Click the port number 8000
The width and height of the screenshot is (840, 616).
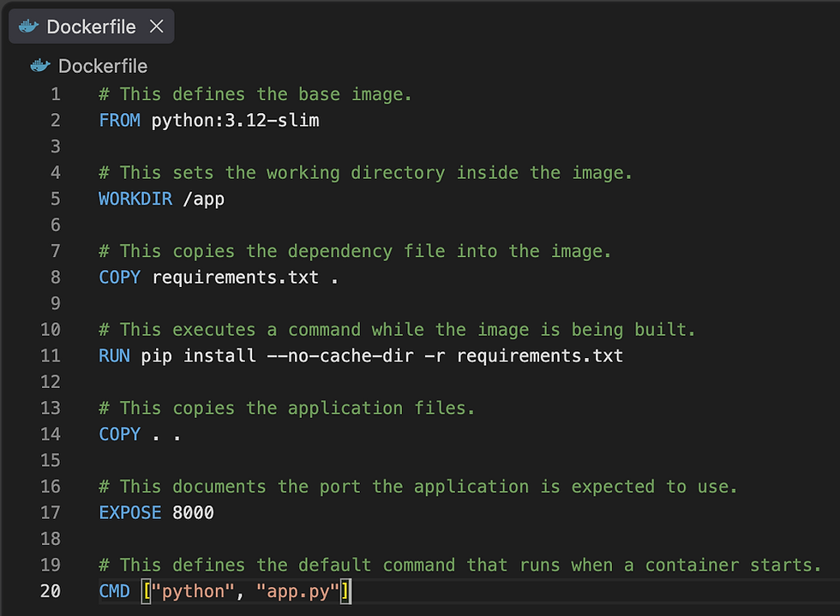pyautogui.click(x=193, y=512)
